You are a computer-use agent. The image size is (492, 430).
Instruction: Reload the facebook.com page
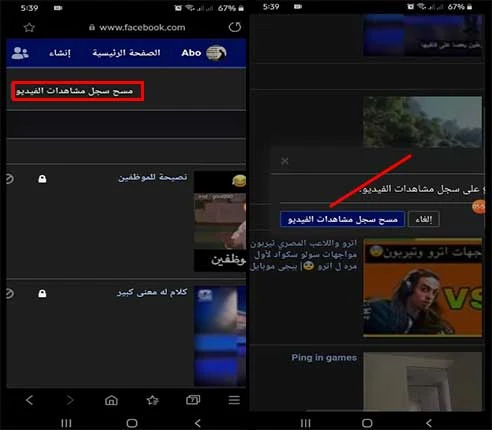coord(235,27)
